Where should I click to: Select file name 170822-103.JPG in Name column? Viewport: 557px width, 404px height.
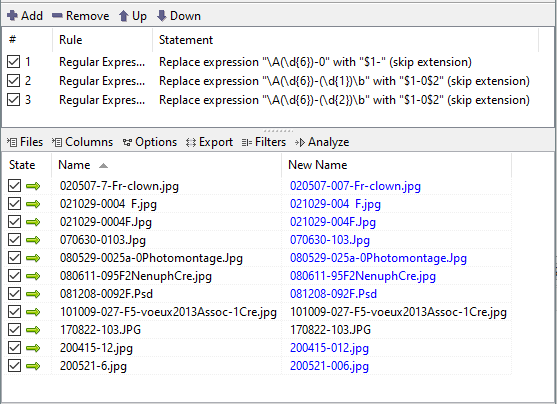tap(100, 330)
